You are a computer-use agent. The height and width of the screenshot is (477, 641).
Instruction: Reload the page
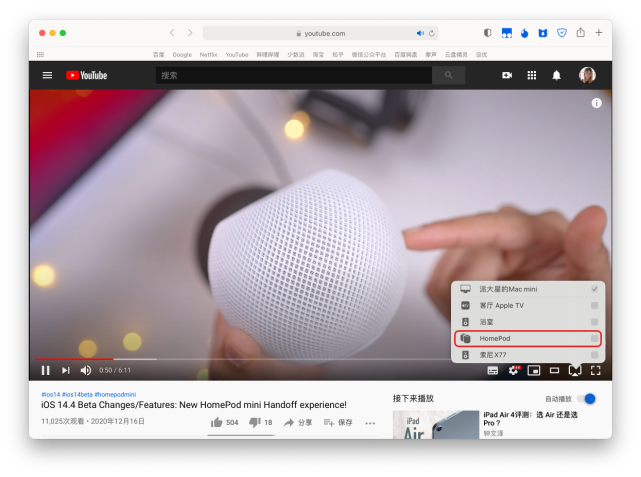tap(432, 33)
